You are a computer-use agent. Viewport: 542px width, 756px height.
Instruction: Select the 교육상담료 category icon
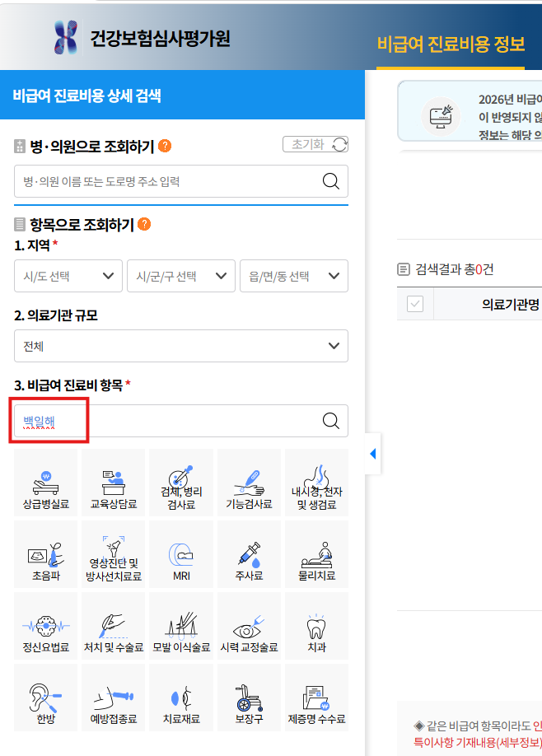[x=114, y=483]
